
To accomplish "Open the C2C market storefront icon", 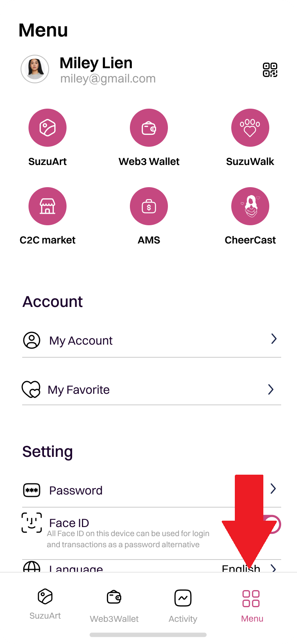I will coord(48,206).
